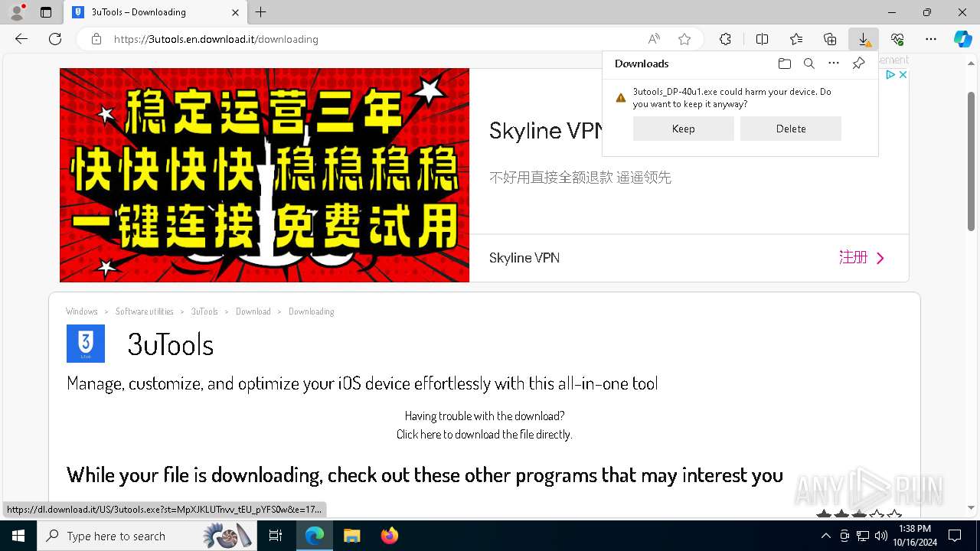The height and width of the screenshot is (551, 980).
Task: Show hidden system tray icons
Action: (825, 536)
